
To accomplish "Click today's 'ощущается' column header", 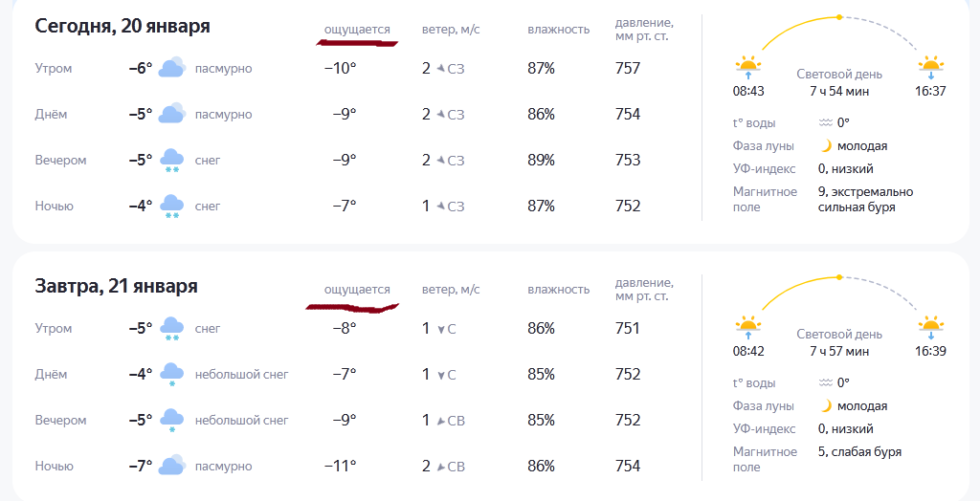I will pos(357,30).
